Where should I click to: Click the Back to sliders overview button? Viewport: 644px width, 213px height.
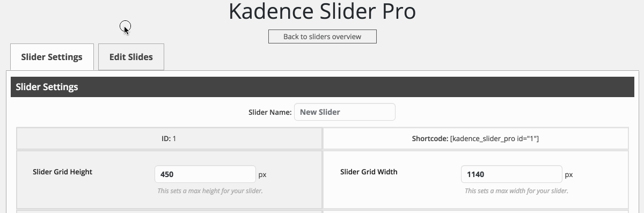point(323,36)
